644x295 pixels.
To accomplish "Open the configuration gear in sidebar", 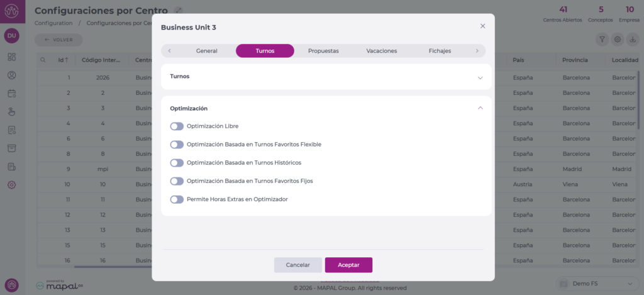I will click(x=11, y=185).
